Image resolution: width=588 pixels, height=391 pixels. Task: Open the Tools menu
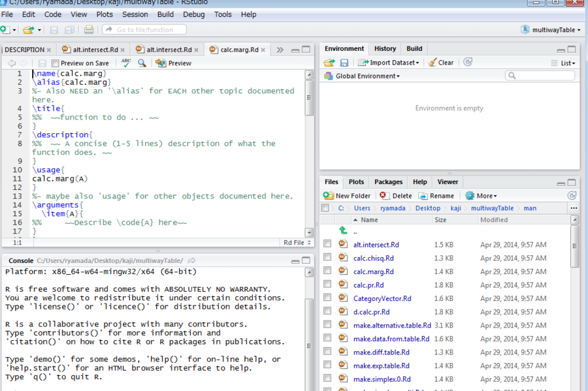click(x=223, y=14)
